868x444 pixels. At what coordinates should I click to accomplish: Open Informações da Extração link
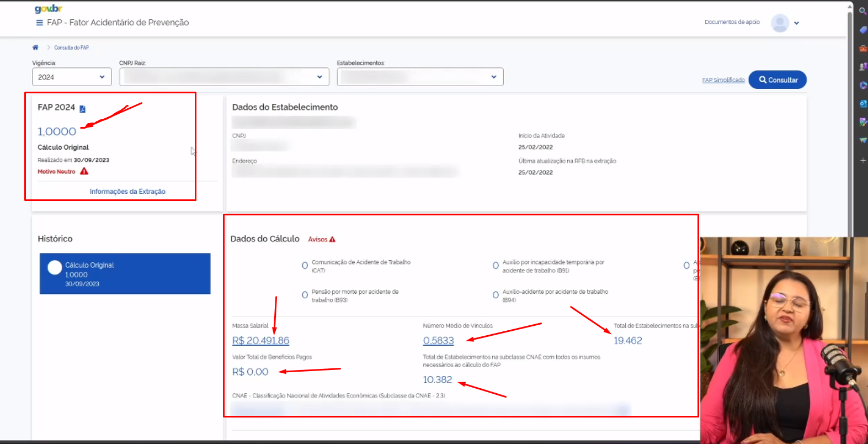pyautogui.click(x=127, y=192)
